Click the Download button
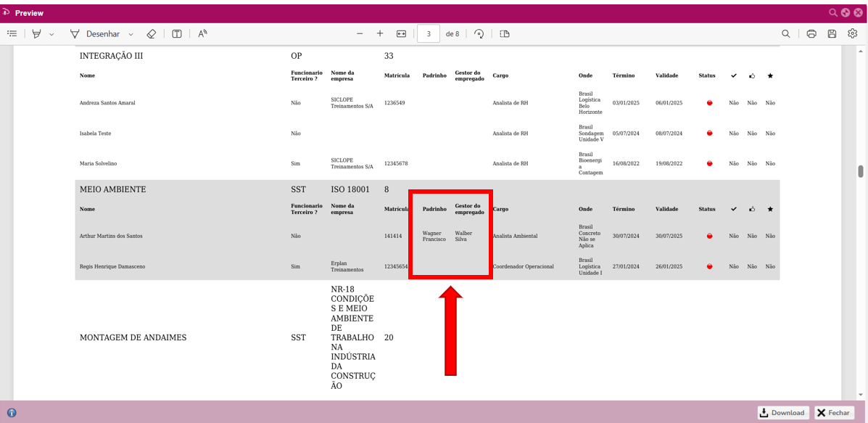868x423 pixels. 783,413
